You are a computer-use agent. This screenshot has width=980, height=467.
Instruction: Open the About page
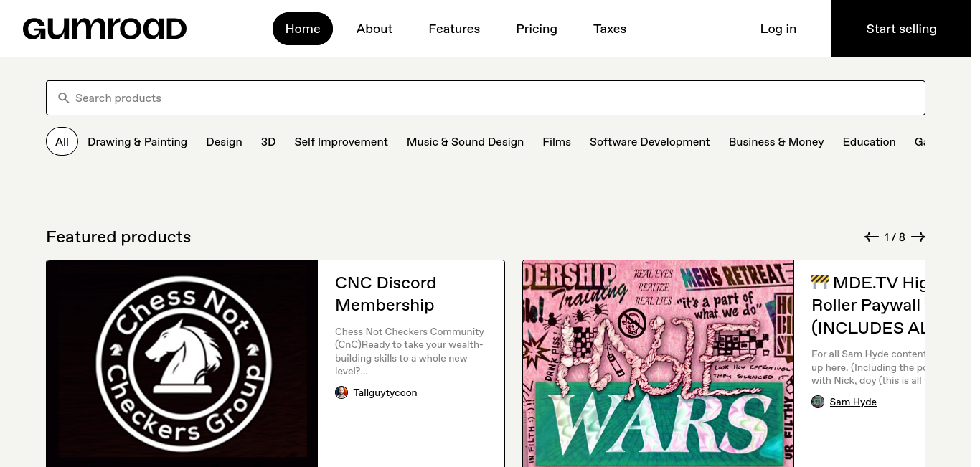click(x=374, y=29)
